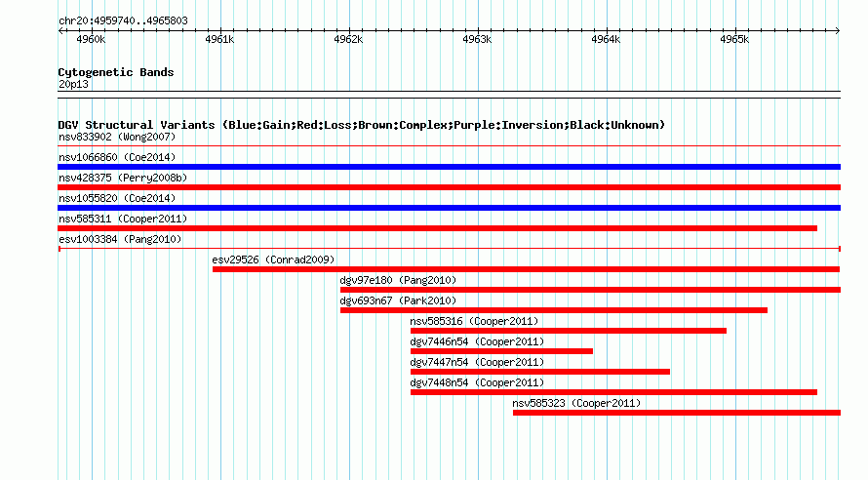Click the red loss bar for esv29526
The image size is (868, 480).
pyautogui.click(x=526, y=269)
